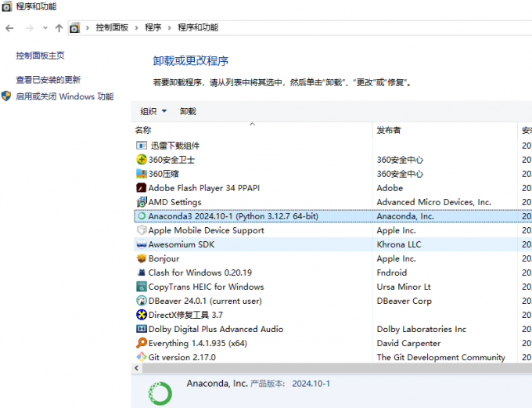This screenshot has height=408, width=532.
Task: Click 卸载 in the toolbar
Action: pyautogui.click(x=188, y=111)
